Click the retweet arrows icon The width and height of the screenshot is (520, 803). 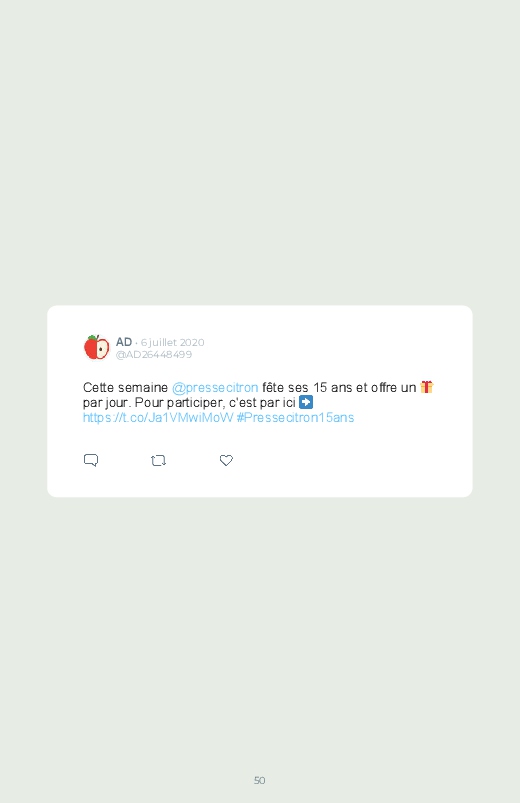pyautogui.click(x=158, y=460)
